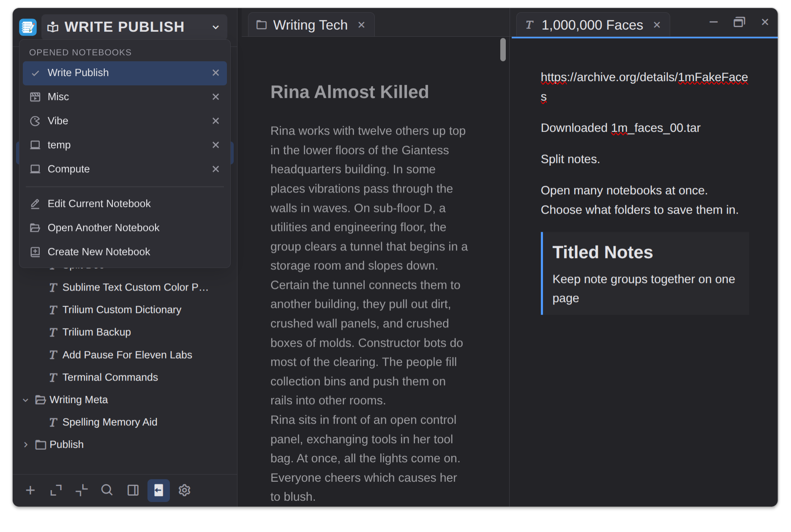Close the 1,000,000 Faces tab
The height and width of the screenshot is (532, 791).
pyautogui.click(x=657, y=25)
